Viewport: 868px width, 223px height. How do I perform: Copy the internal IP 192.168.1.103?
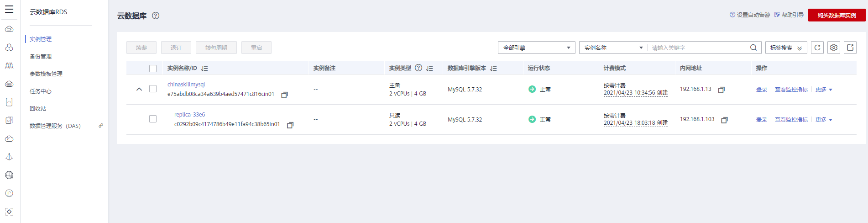click(724, 120)
